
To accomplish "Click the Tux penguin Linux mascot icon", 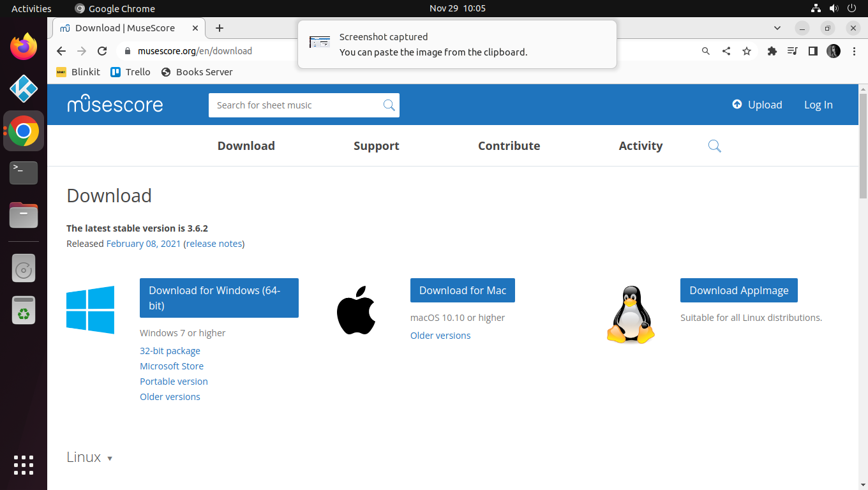I will tap(631, 313).
